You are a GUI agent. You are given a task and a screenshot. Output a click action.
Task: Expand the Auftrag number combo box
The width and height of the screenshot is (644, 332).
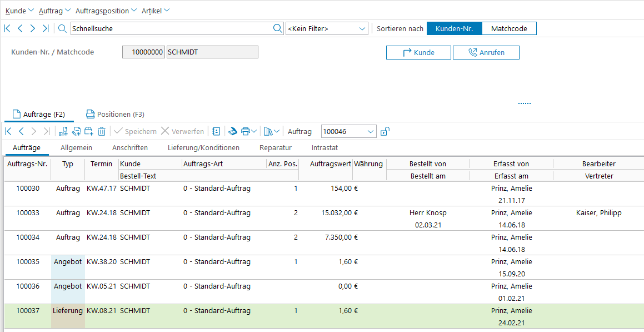[x=371, y=132]
